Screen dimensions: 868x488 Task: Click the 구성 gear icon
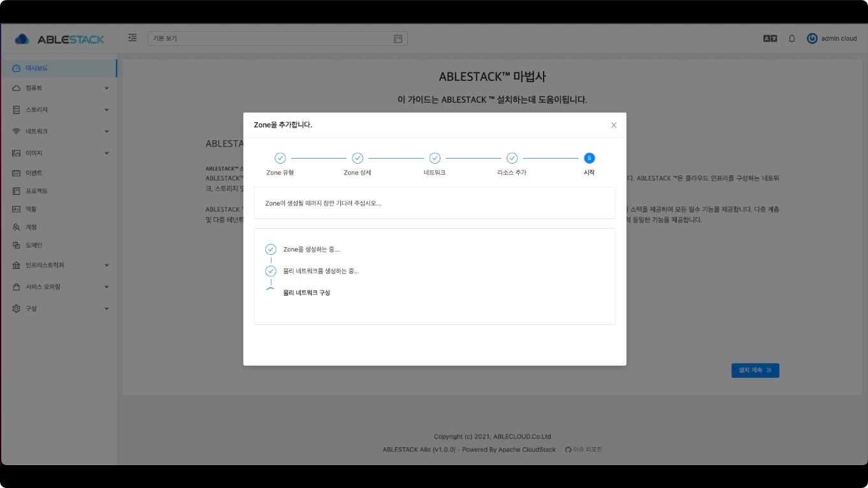click(17, 308)
